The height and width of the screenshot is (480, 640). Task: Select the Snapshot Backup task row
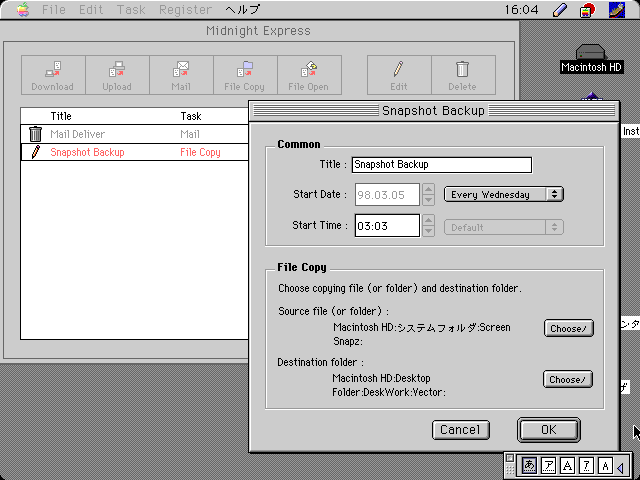click(135, 152)
